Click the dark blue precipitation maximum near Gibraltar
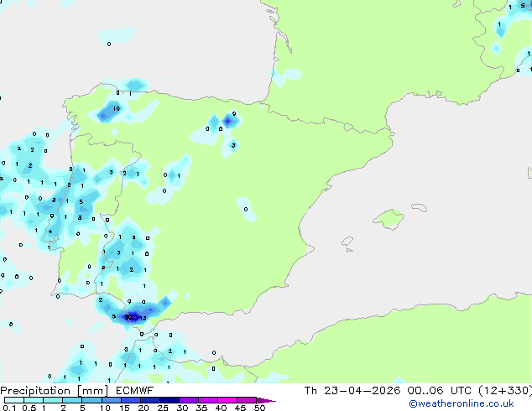Image resolution: width=532 pixels, height=411 pixels. point(131,317)
